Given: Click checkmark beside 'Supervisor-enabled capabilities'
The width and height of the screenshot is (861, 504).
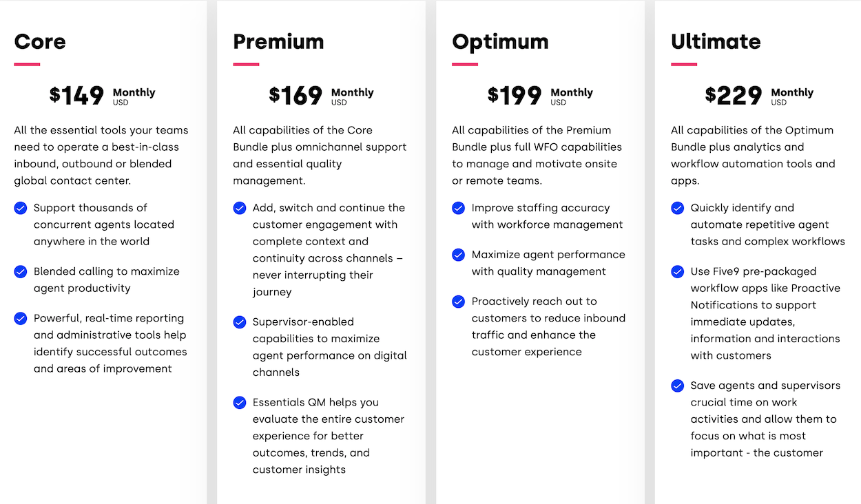Looking at the screenshot, I should pos(240,322).
